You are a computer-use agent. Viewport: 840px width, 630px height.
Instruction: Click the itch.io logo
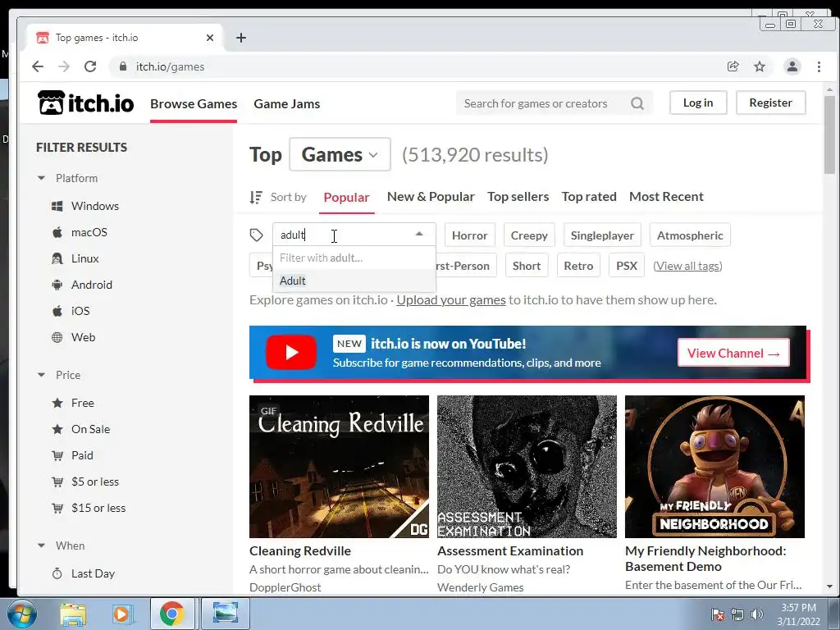click(85, 103)
